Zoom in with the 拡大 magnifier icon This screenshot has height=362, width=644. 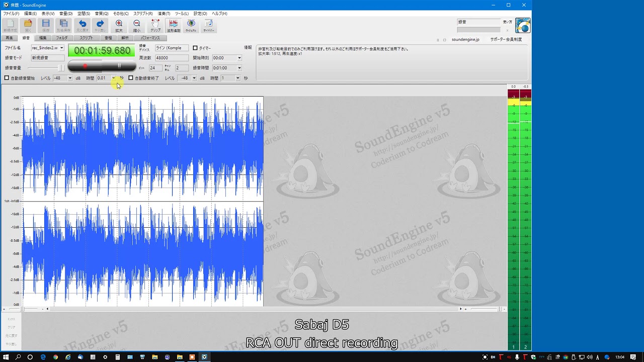tap(119, 26)
